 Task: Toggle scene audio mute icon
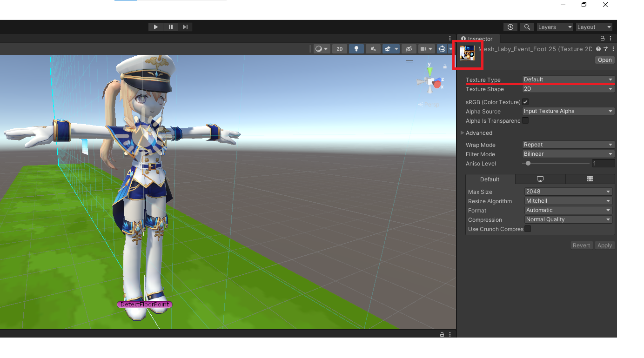click(x=373, y=49)
